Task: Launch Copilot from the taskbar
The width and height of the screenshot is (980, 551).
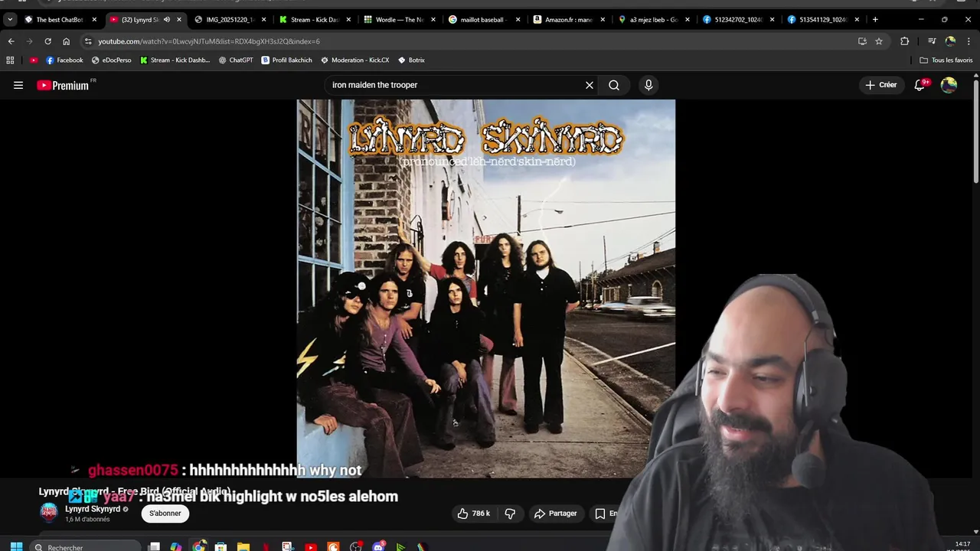Action: (176, 547)
